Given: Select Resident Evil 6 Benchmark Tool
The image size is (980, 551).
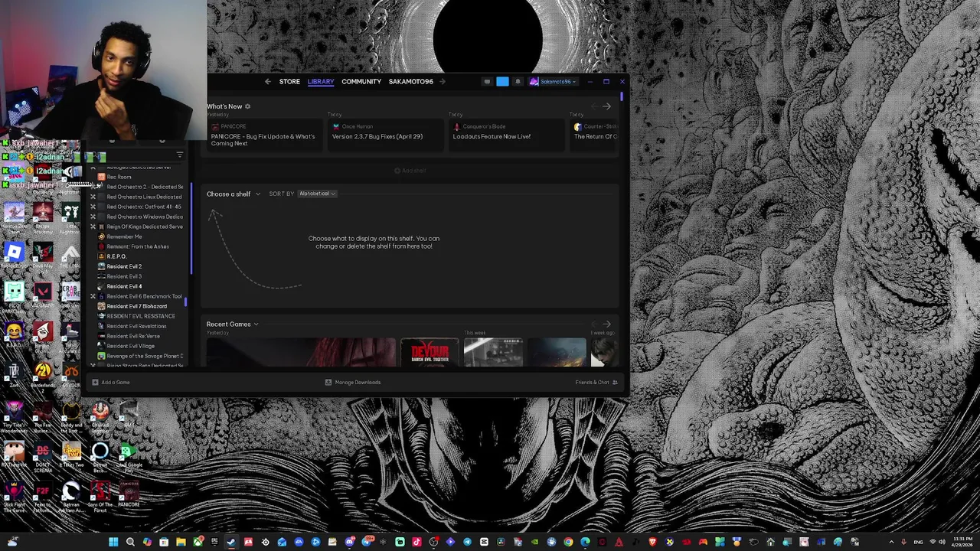Looking at the screenshot, I should [145, 296].
